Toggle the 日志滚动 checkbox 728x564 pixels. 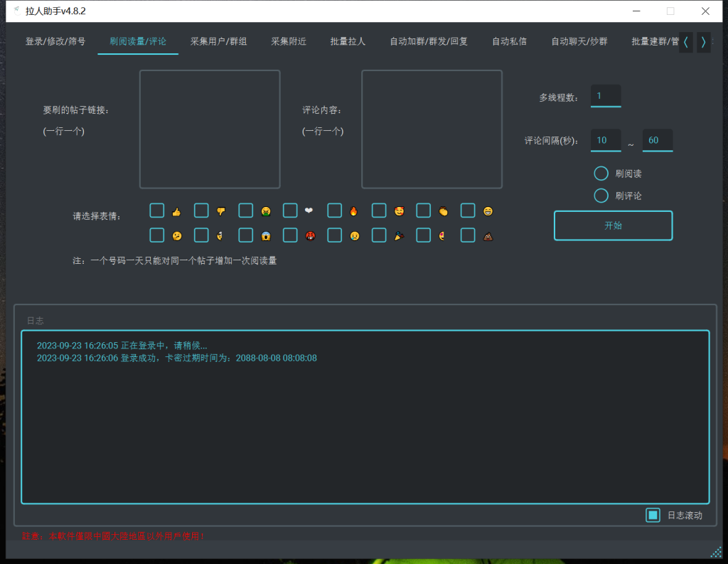(x=653, y=515)
